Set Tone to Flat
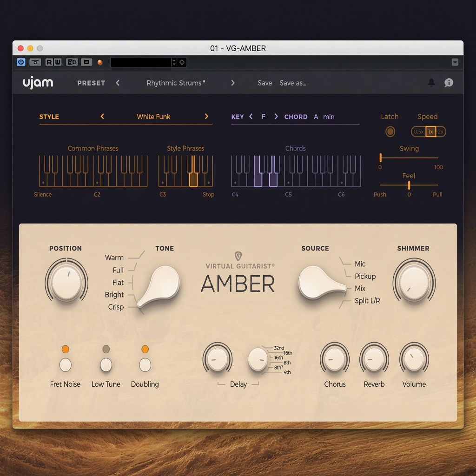The height and width of the screenshot is (476, 476). click(118, 283)
